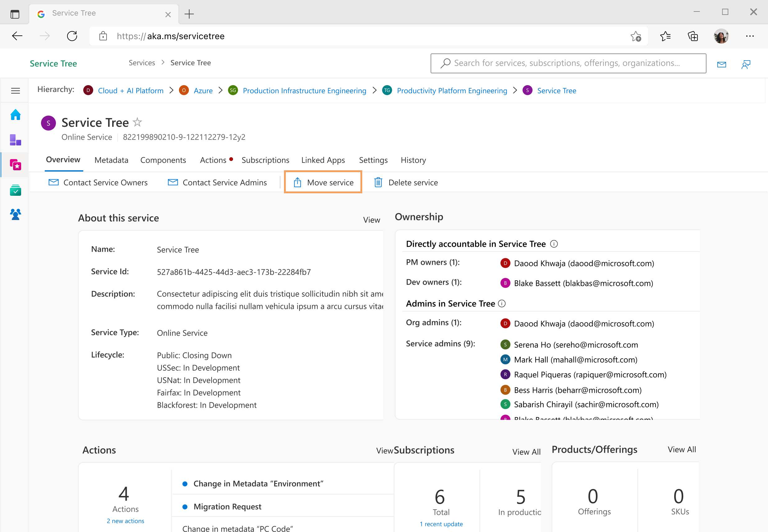Open the people group sidebar icon
The width and height of the screenshot is (768, 532).
[15, 214]
